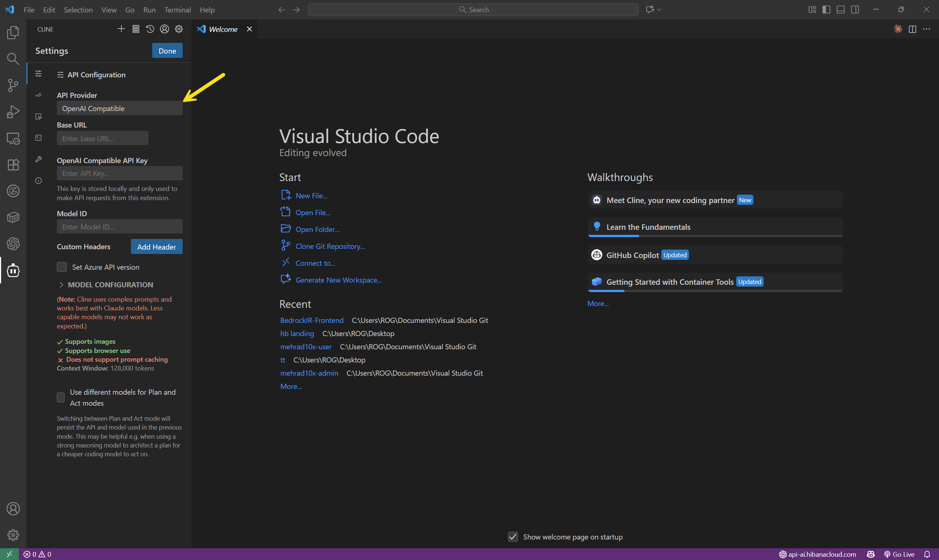Open remote window indicator in status bar

pos(9,554)
